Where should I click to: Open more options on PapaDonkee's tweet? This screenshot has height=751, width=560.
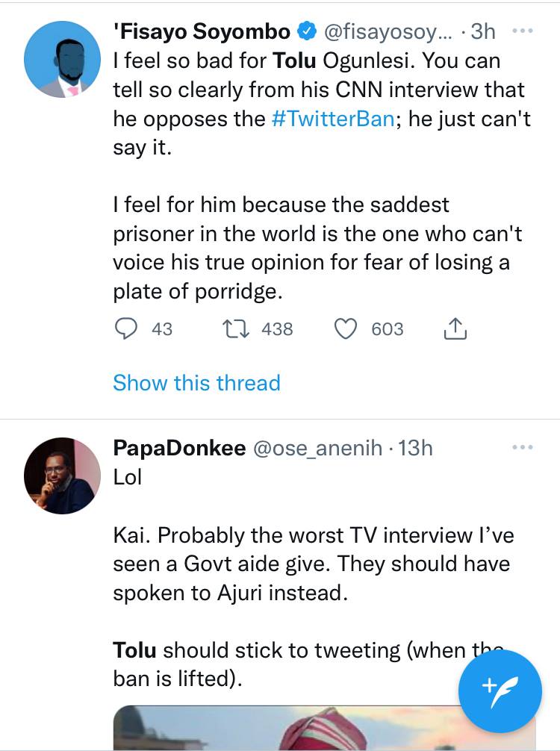522,447
